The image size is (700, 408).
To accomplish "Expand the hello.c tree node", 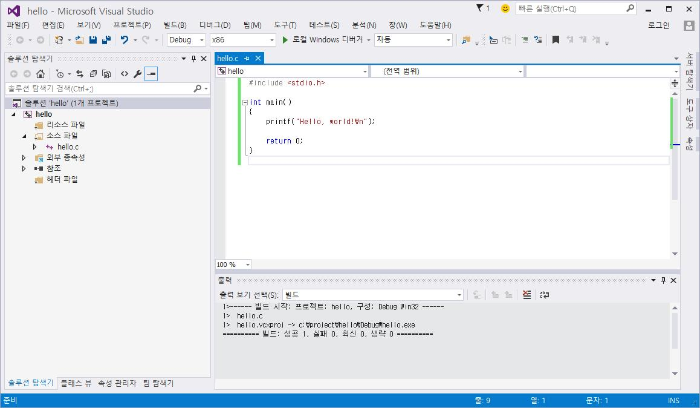I will click(x=35, y=147).
